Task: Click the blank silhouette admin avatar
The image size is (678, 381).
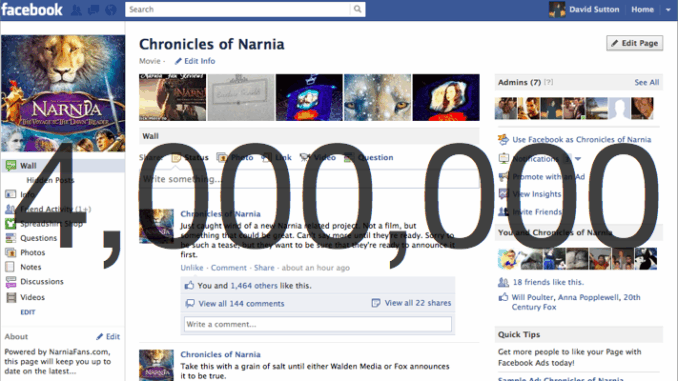Action: (x=619, y=108)
